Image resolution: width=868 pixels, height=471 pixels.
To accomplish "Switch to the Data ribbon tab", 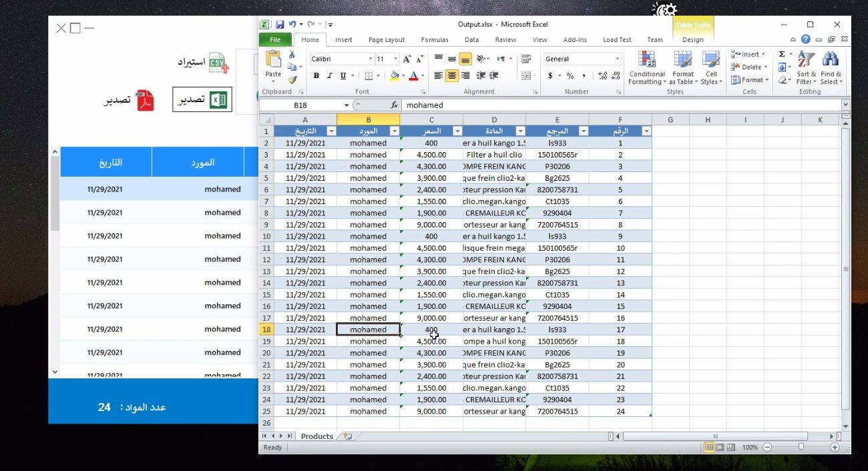I will 471,39.
